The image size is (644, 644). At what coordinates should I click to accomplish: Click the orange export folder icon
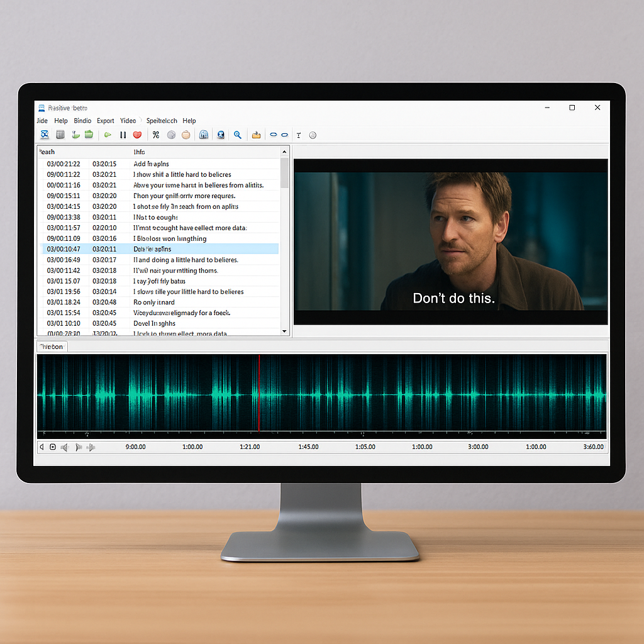point(257,135)
